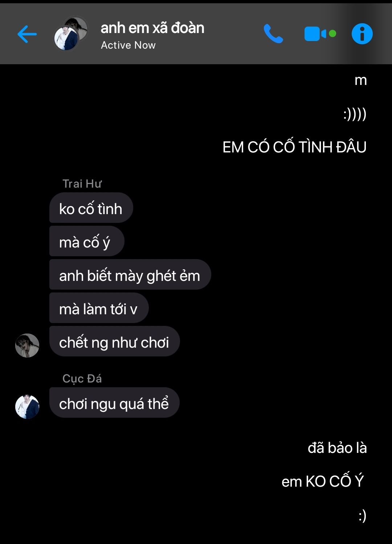Start a video call with the group
Viewport: 392px width, 544px height.
pos(320,34)
